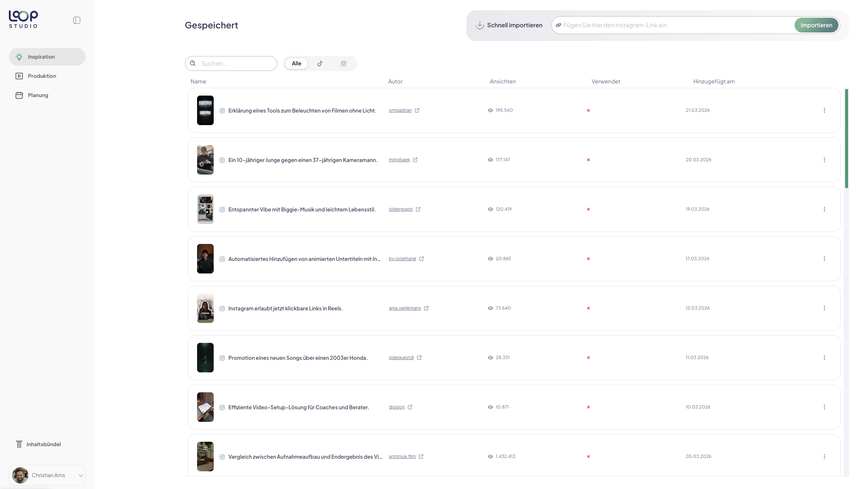Toggle the Verwendet mark on the Honda entry
868x489 pixels.
(589, 357)
